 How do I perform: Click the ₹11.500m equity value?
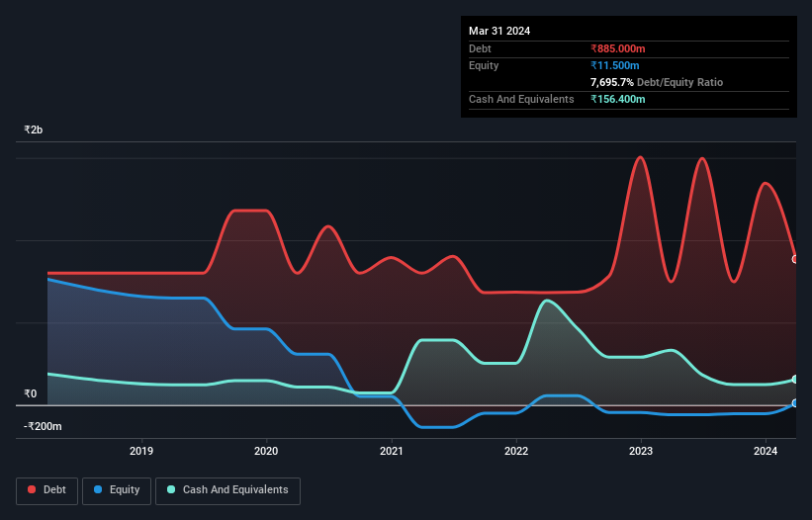coord(615,65)
